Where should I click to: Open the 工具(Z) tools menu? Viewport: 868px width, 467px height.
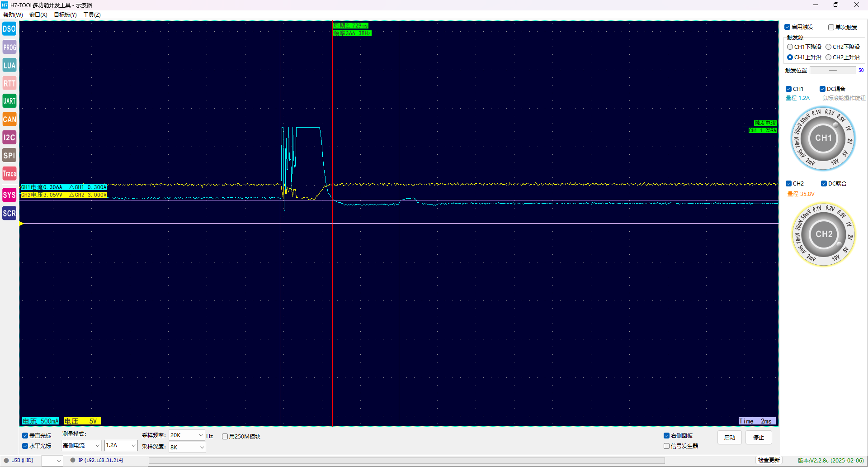(92, 15)
